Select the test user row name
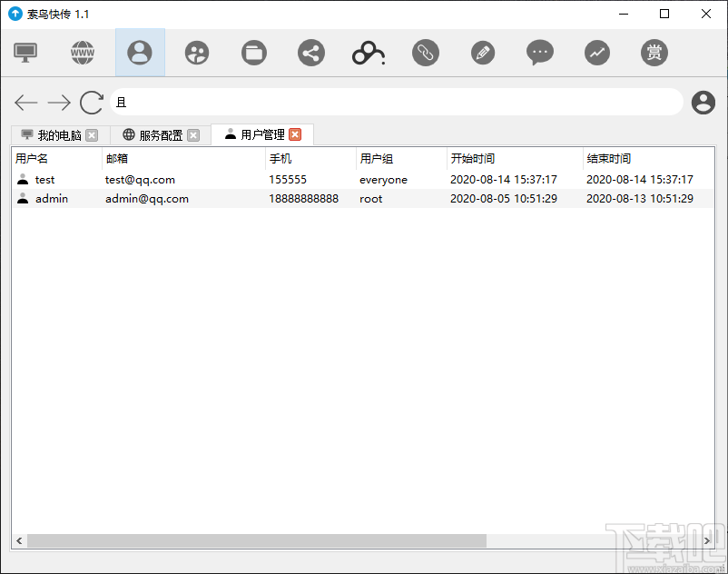Viewport: 728px width, 574px height. click(45, 180)
